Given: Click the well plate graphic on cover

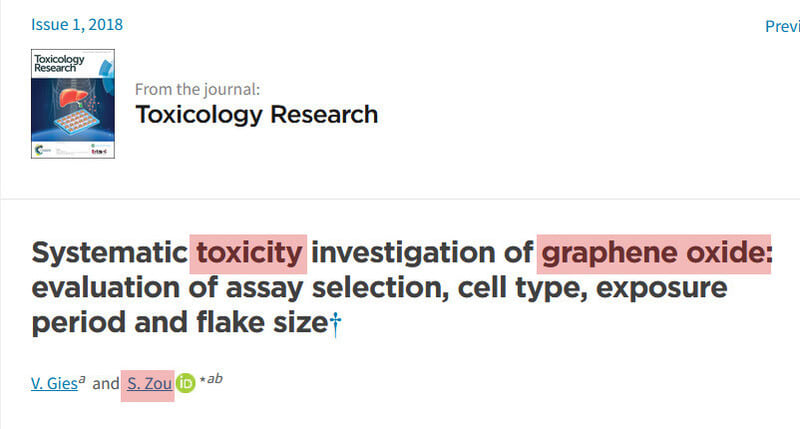Looking at the screenshot, I should pyautogui.click(x=76, y=121).
